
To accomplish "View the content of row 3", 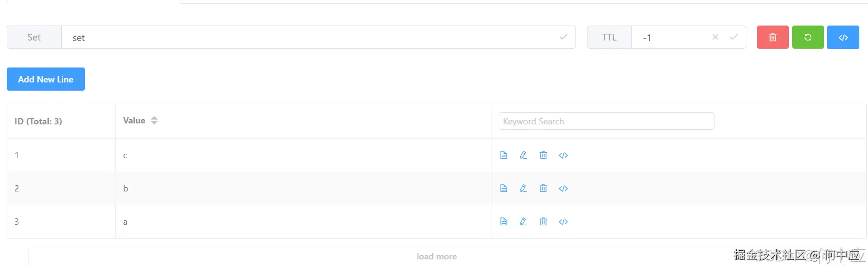I will 504,222.
